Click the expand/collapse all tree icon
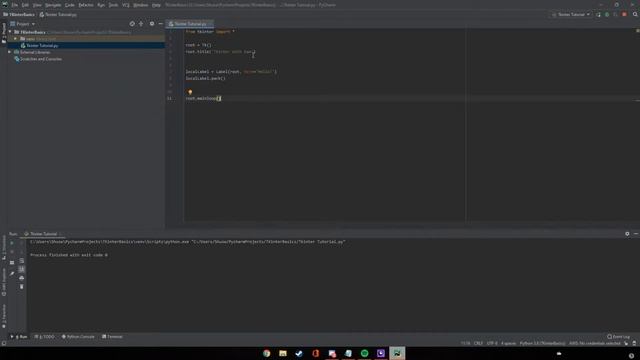640x360 pixels. pos(141,24)
